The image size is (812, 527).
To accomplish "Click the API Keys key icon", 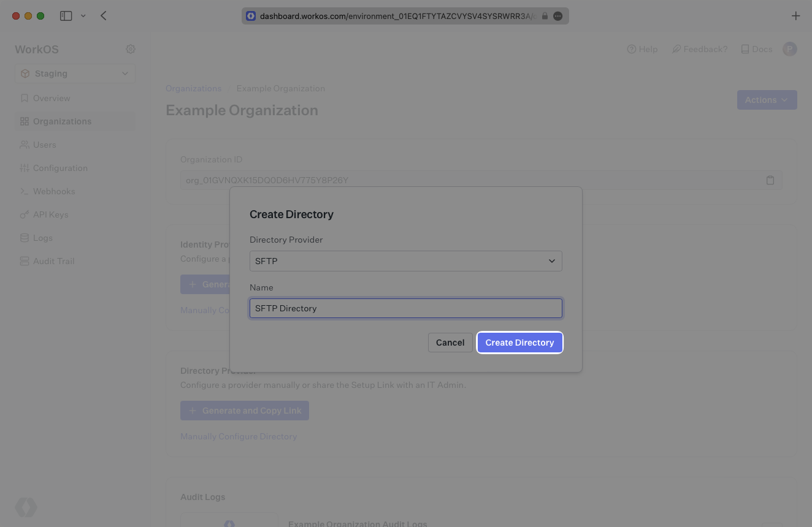I will (24, 214).
